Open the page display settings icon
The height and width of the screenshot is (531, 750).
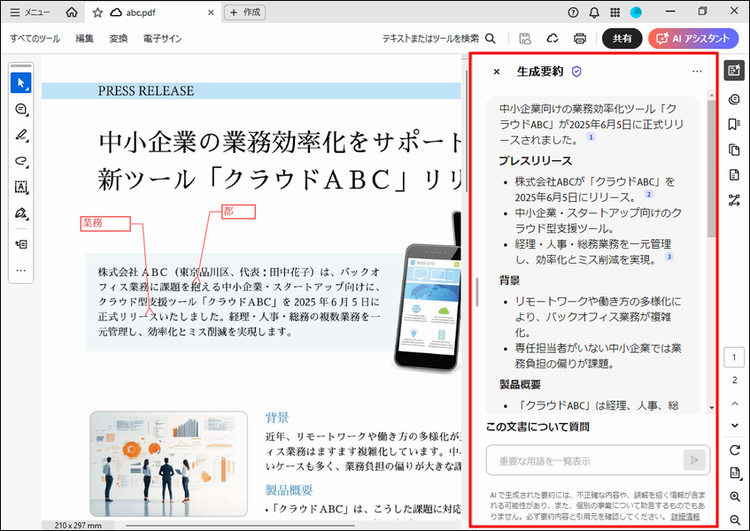point(735,473)
